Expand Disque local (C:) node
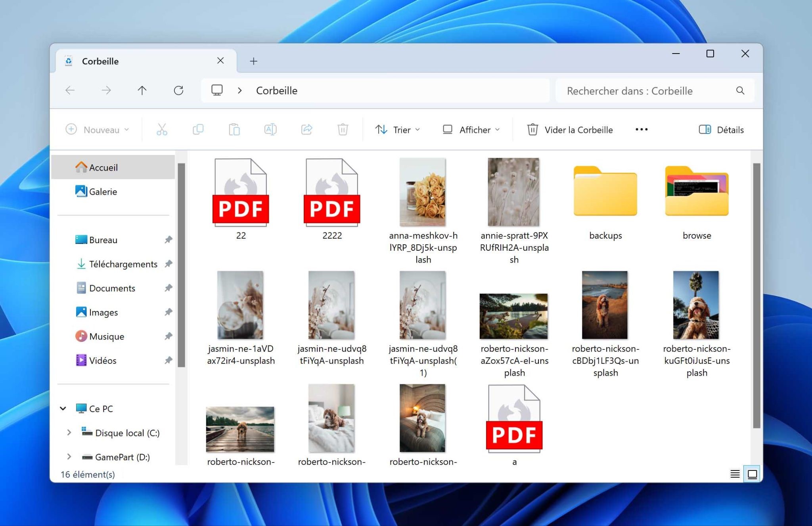Screen dimensions: 812x526 69,432
